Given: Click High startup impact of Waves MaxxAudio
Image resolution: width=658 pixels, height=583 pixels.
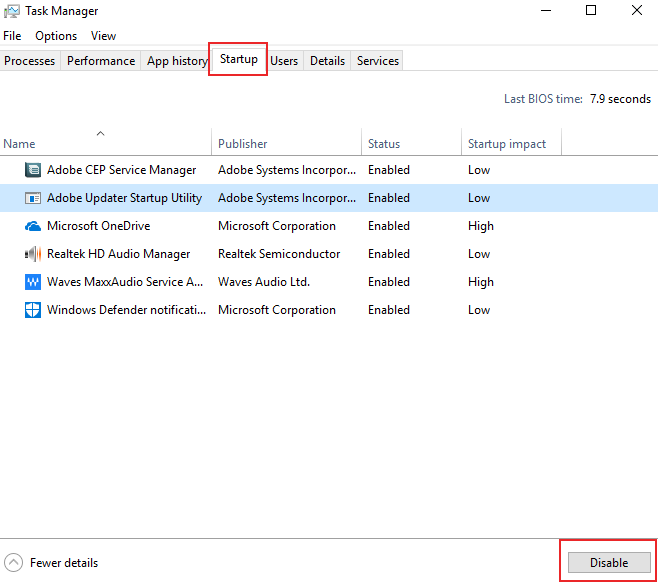Looking at the screenshot, I should coord(481,282).
